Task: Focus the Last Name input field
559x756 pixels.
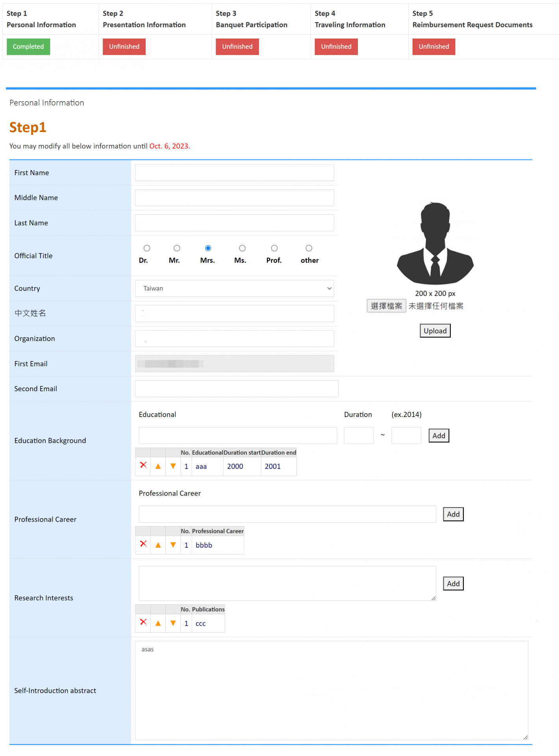Action: pos(234,223)
